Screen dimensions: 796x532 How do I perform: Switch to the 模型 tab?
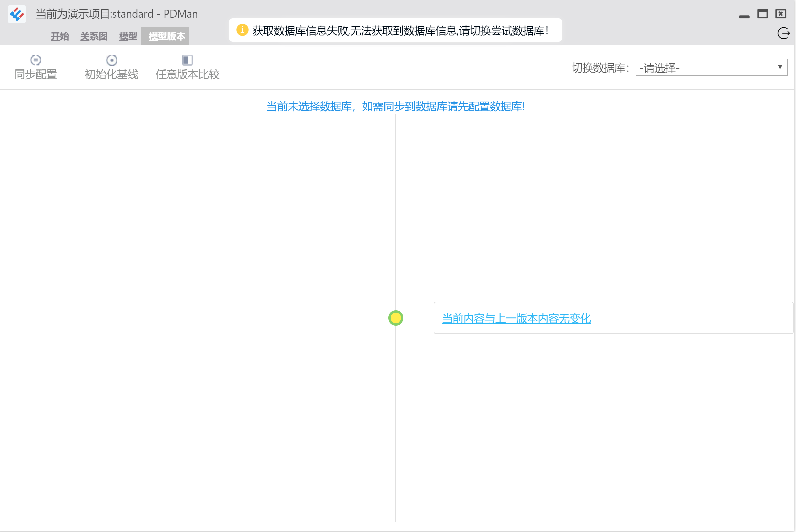point(128,36)
